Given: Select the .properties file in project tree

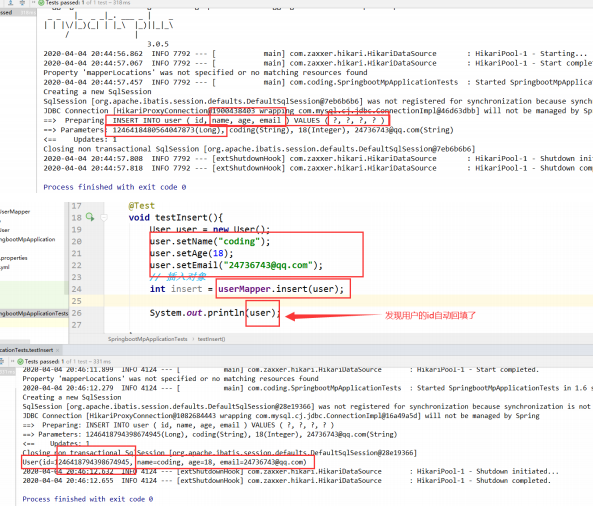Looking at the screenshot, I should (x=14, y=258).
